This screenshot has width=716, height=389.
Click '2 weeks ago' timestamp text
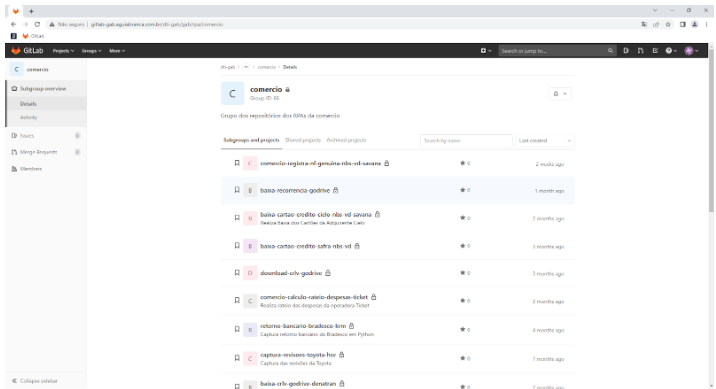tap(550, 164)
